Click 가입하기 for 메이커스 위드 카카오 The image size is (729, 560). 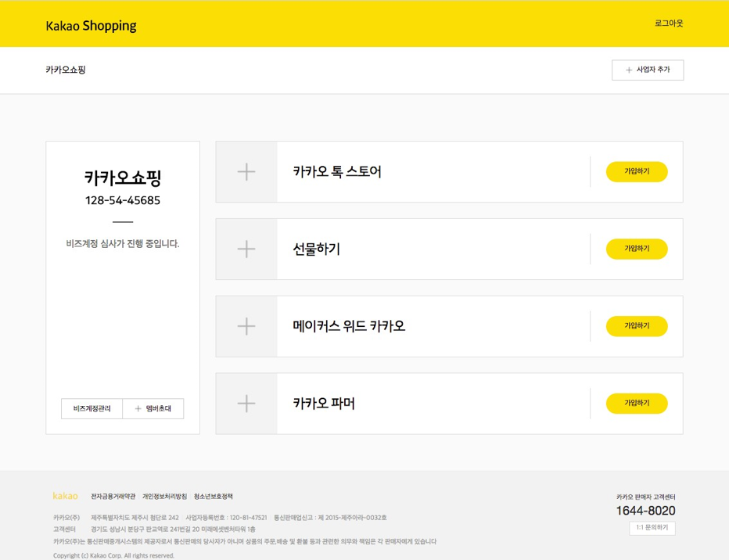point(637,326)
